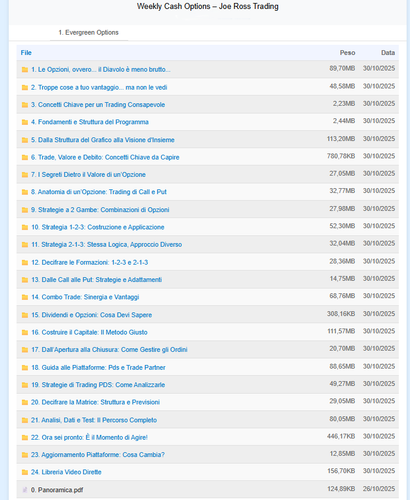
Task: Open '7. I Segreti Dietro il Valore di un'Opzione'
Action: click(88, 175)
